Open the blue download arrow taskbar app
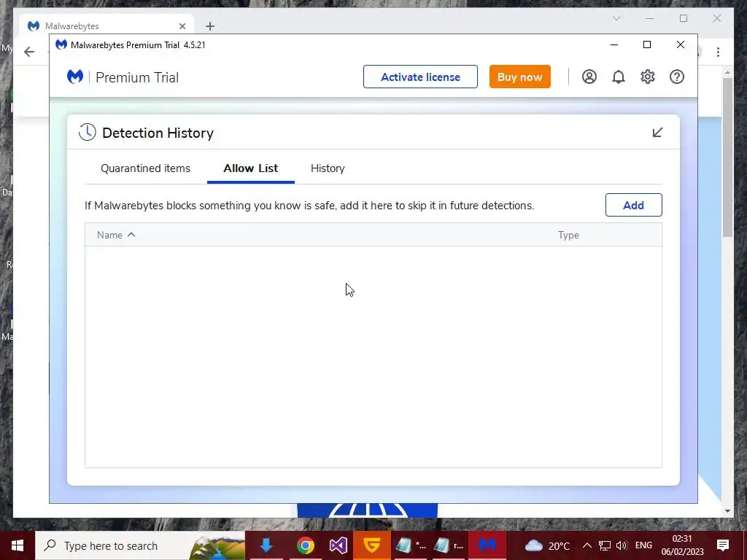This screenshot has width=747, height=560. [x=266, y=545]
